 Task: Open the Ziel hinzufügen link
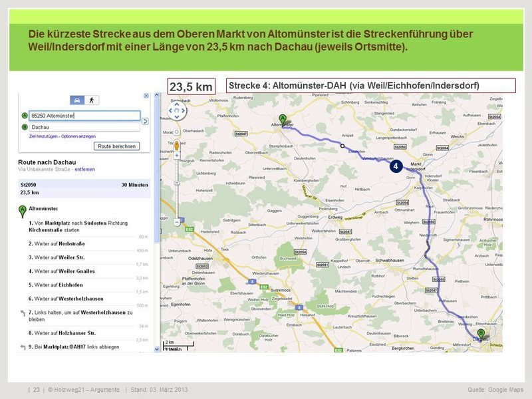[x=44, y=136]
